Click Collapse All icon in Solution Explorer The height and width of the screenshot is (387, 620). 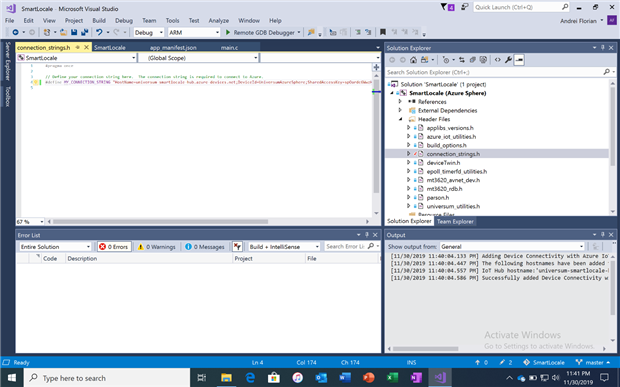pos(473,60)
